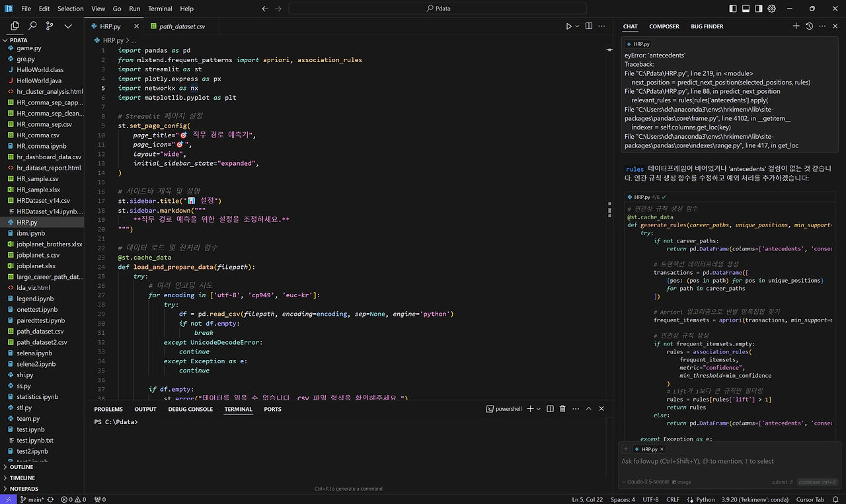Viewport: 846px width, 504px height.
Task: Remove HRP.py context chip from chat input
Action: (x=662, y=449)
